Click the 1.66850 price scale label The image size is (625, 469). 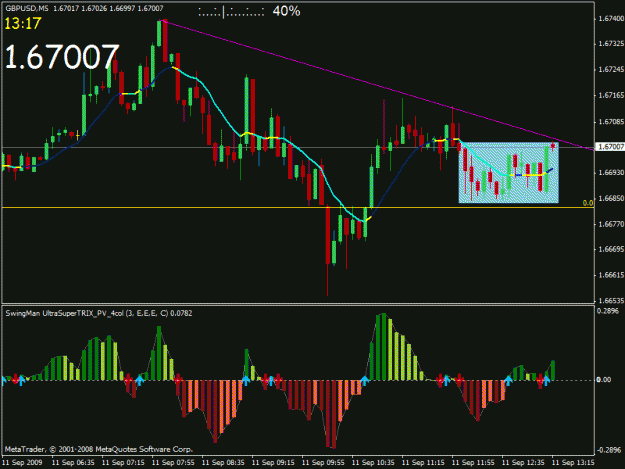611,198
